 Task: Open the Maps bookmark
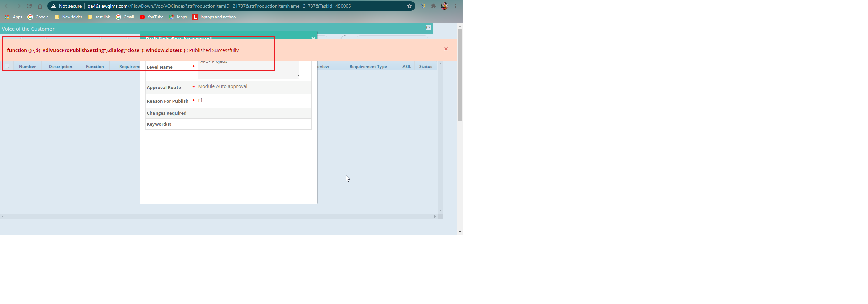[x=178, y=17]
